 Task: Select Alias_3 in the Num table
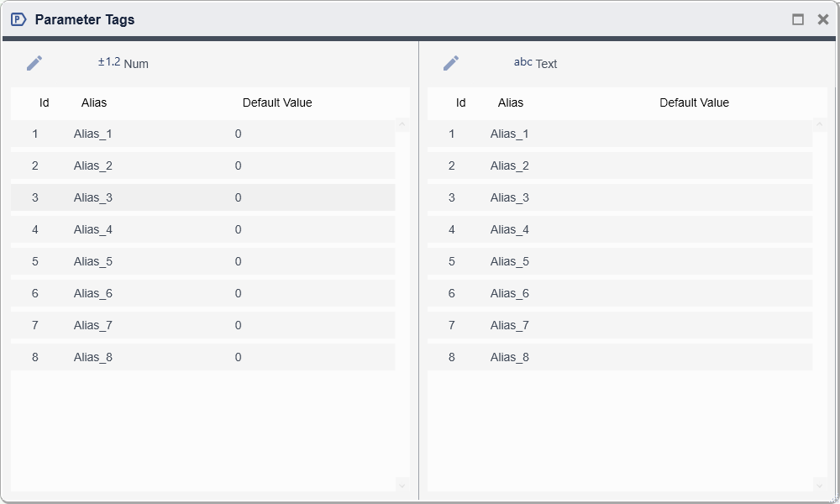pos(92,197)
